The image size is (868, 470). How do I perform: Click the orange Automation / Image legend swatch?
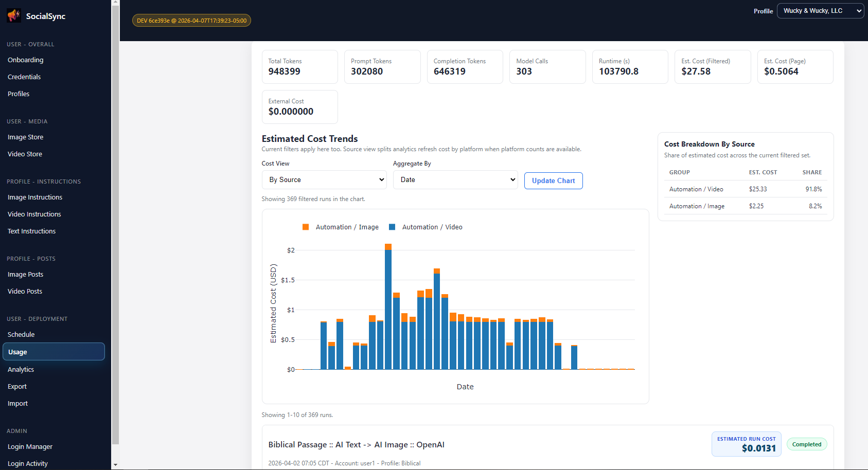tap(306, 227)
